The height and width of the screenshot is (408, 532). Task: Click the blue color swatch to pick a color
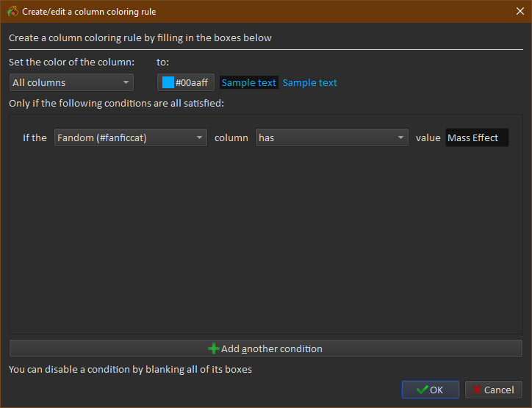168,82
